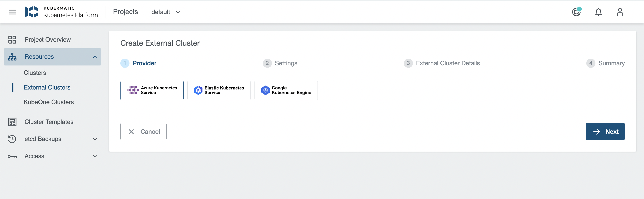644x199 pixels.
Task: Select the Access key icon
Action: pos(12,156)
